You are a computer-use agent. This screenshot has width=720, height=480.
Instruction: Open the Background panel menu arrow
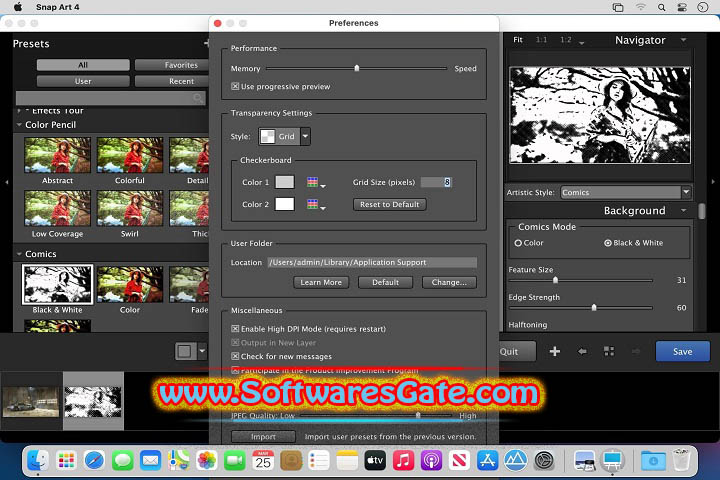683,210
